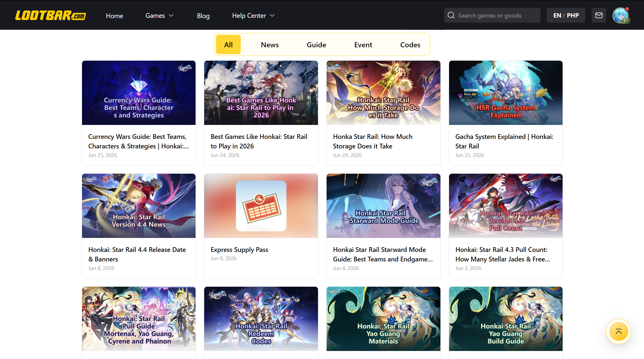This screenshot has width=644, height=359.
Task: Switch to the Codes tab
Action: 410,45
